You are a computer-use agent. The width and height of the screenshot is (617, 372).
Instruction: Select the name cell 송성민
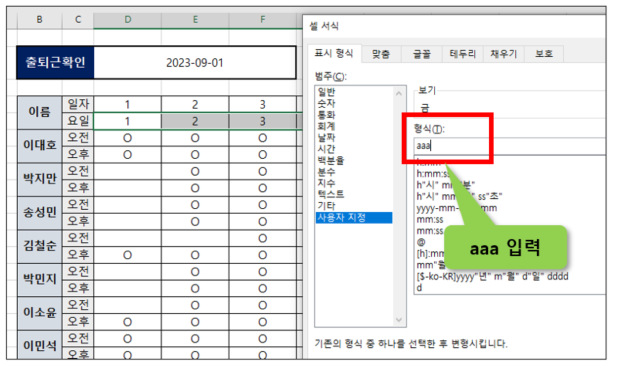39,213
